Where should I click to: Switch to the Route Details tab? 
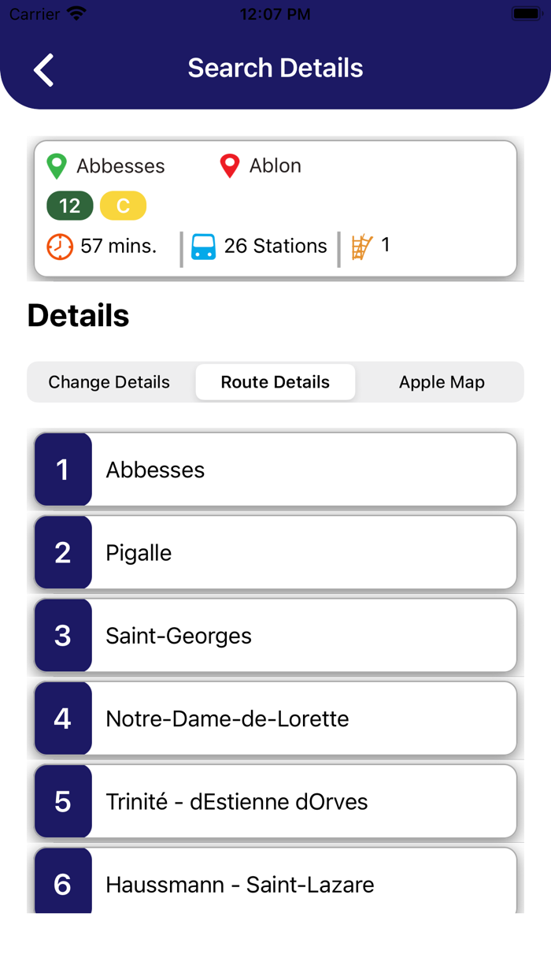[275, 381]
